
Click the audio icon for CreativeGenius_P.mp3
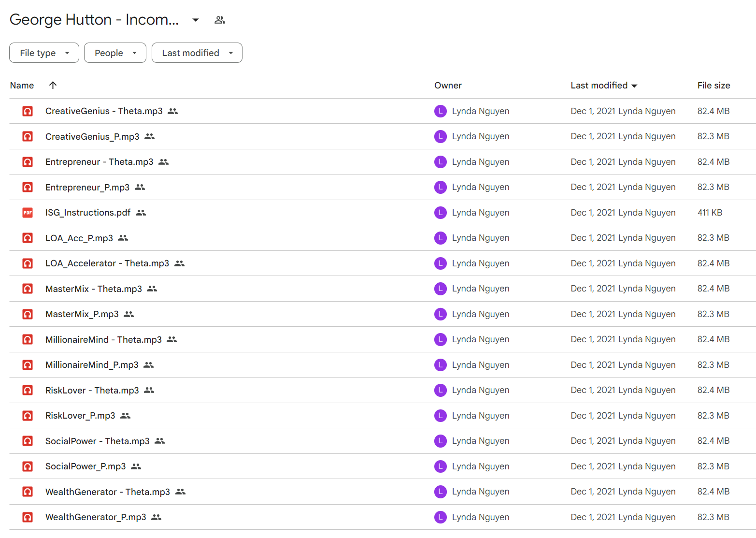tap(28, 136)
